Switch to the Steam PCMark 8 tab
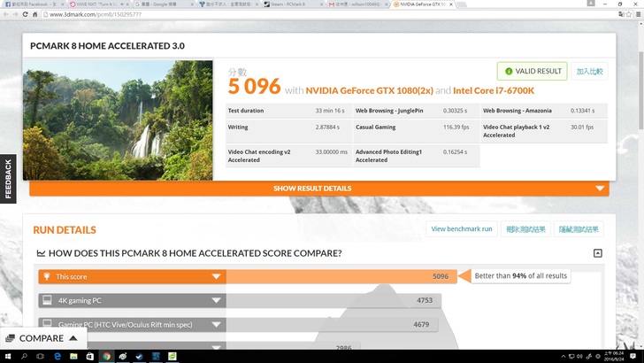 (293, 4)
